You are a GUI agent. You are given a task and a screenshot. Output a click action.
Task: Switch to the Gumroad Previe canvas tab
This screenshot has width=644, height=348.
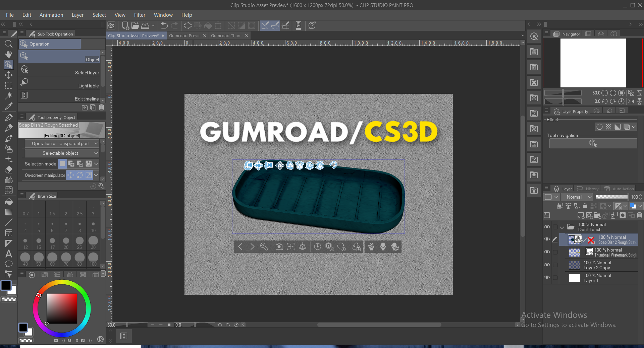pyautogui.click(x=185, y=36)
